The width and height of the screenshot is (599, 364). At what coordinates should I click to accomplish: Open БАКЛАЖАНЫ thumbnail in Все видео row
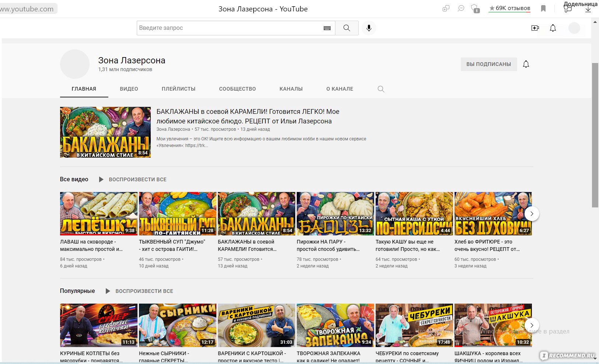pyautogui.click(x=257, y=214)
